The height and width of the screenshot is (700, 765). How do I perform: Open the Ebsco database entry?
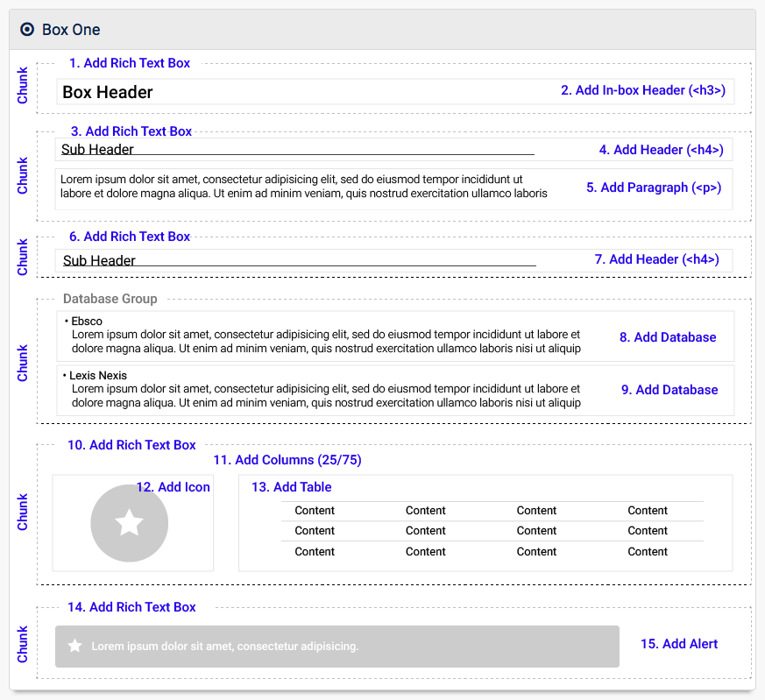(x=395, y=336)
